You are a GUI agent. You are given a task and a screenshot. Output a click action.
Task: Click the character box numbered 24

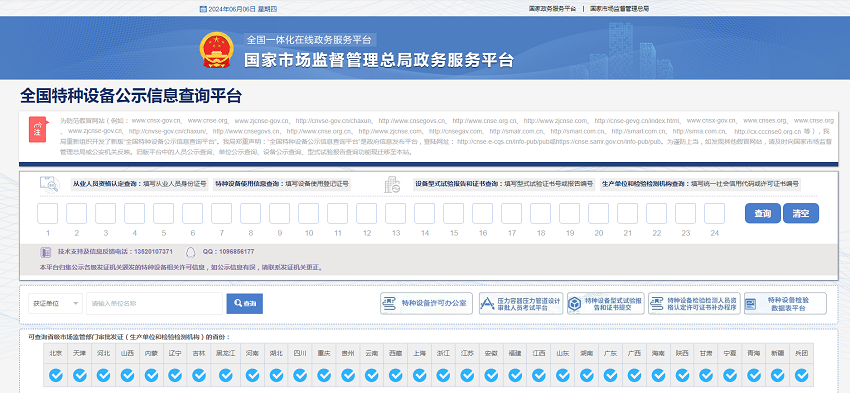[714, 214]
